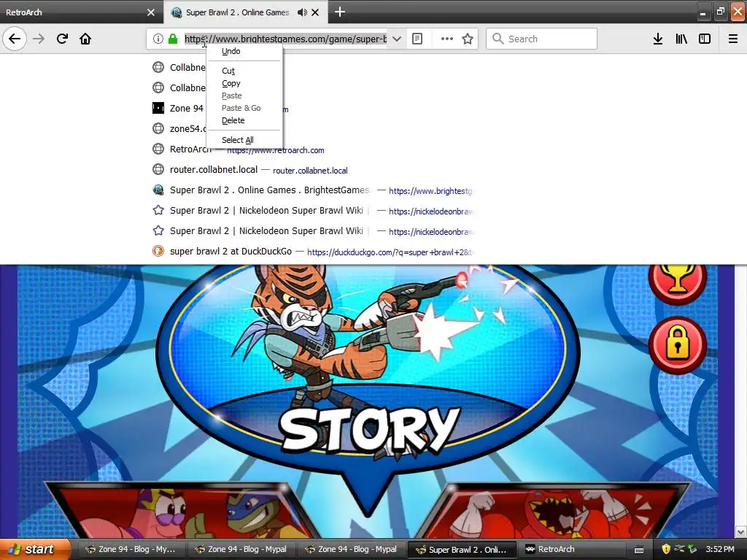Toggle reader view
The height and width of the screenshot is (560, 747).
[417, 39]
